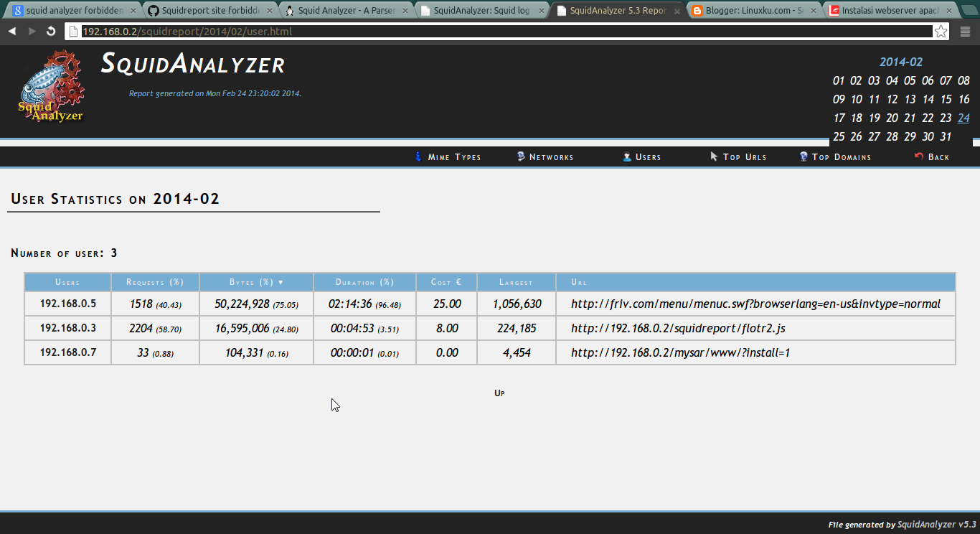Bookmark page with star icon

(x=941, y=32)
